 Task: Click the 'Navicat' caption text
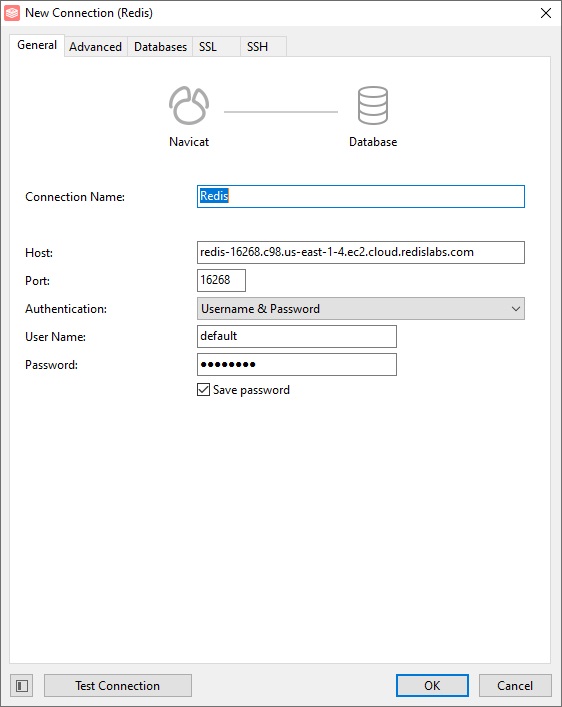coord(189,142)
